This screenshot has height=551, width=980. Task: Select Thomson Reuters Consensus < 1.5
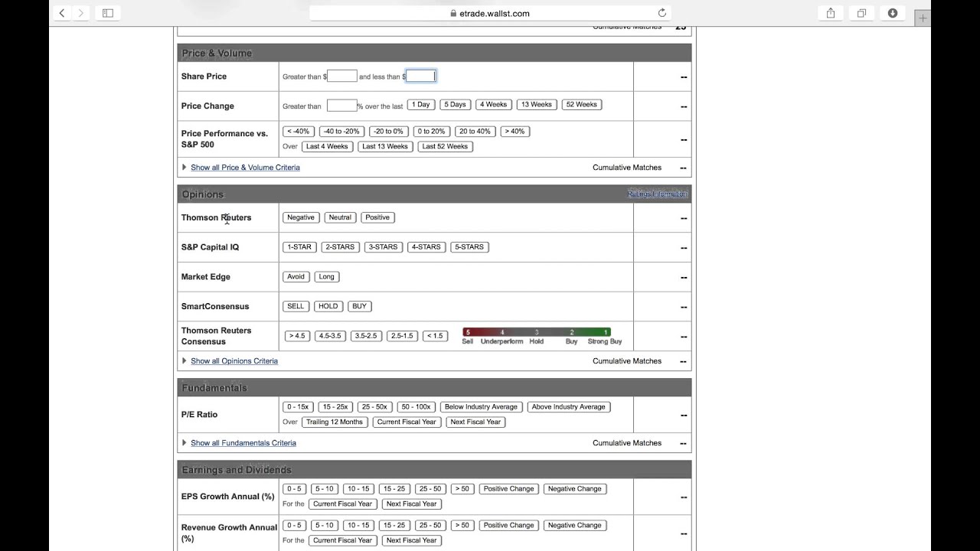435,336
